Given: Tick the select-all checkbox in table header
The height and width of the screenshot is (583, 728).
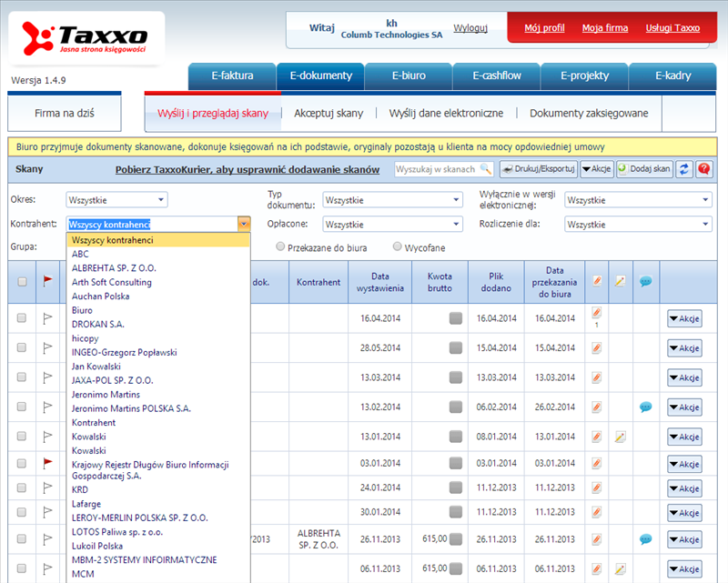Looking at the screenshot, I should [x=22, y=282].
